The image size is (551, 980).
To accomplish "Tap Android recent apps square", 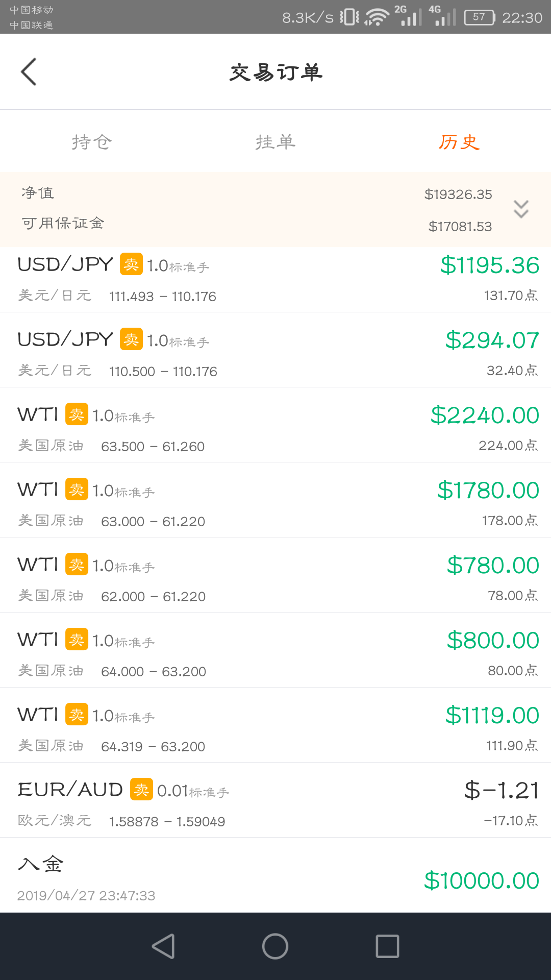I will [x=388, y=946].
